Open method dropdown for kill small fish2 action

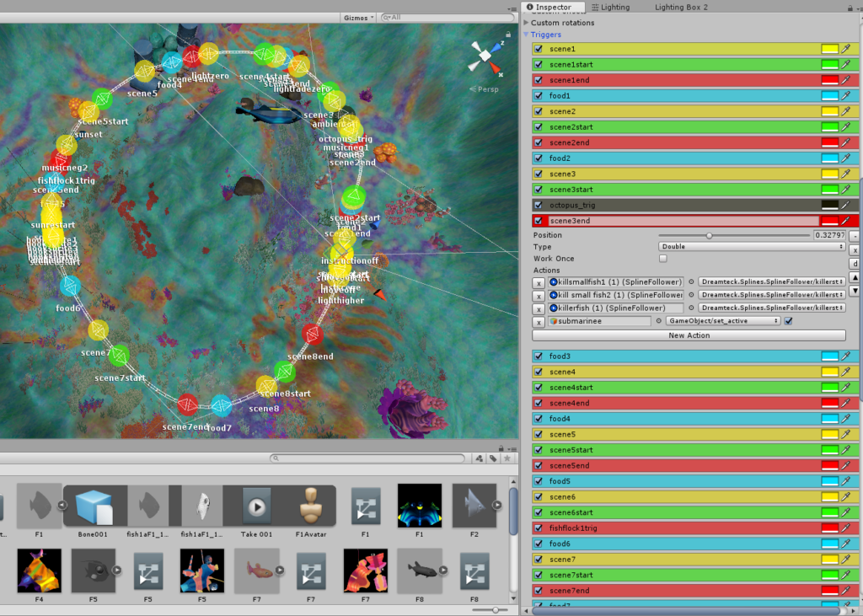[x=772, y=295]
